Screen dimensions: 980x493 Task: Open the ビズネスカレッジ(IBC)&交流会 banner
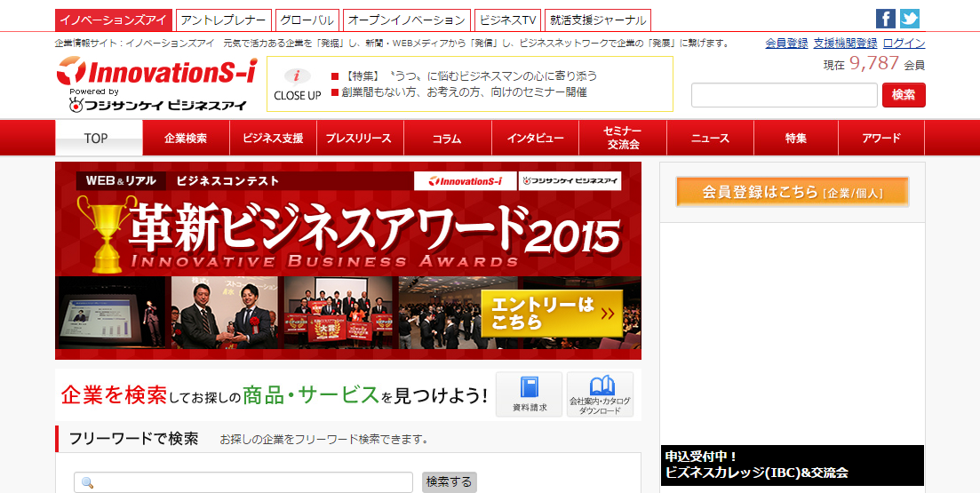(792, 465)
